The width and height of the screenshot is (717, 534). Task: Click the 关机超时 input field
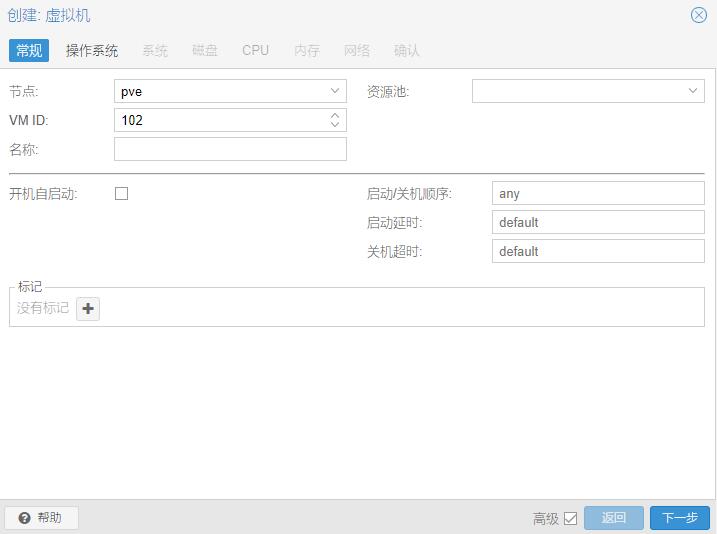point(598,251)
